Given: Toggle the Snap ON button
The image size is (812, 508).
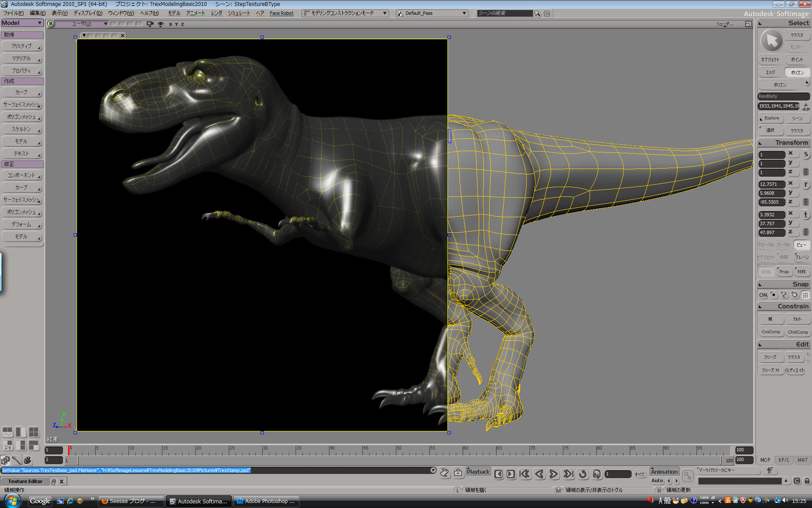Looking at the screenshot, I should 763,295.
